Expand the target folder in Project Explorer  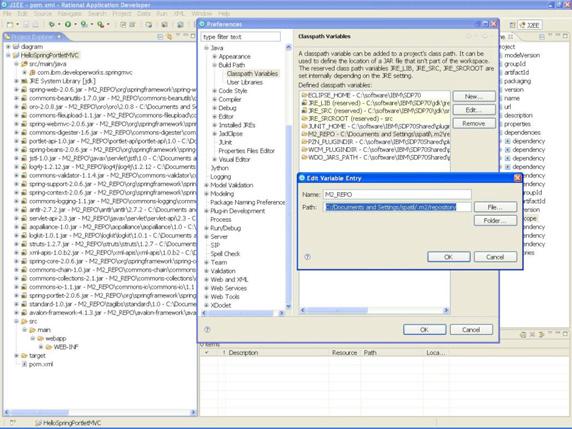pos(16,355)
